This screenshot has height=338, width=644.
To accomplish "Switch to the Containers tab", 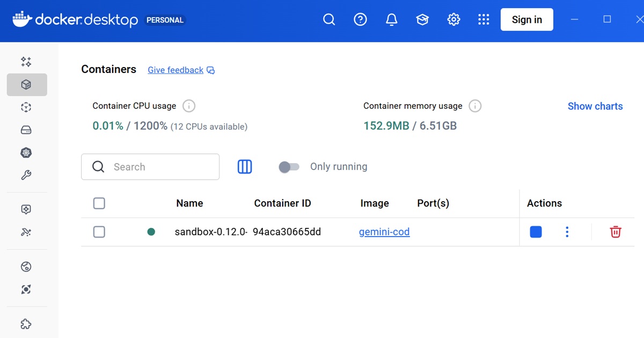I will click(x=25, y=84).
